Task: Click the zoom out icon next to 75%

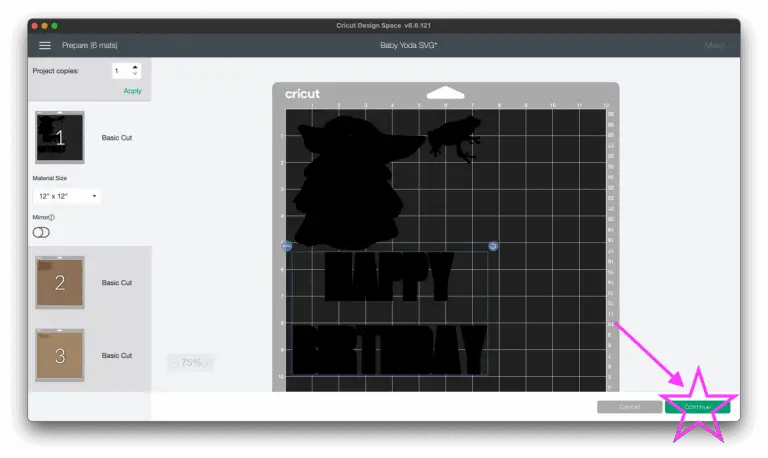Action: [x=173, y=363]
